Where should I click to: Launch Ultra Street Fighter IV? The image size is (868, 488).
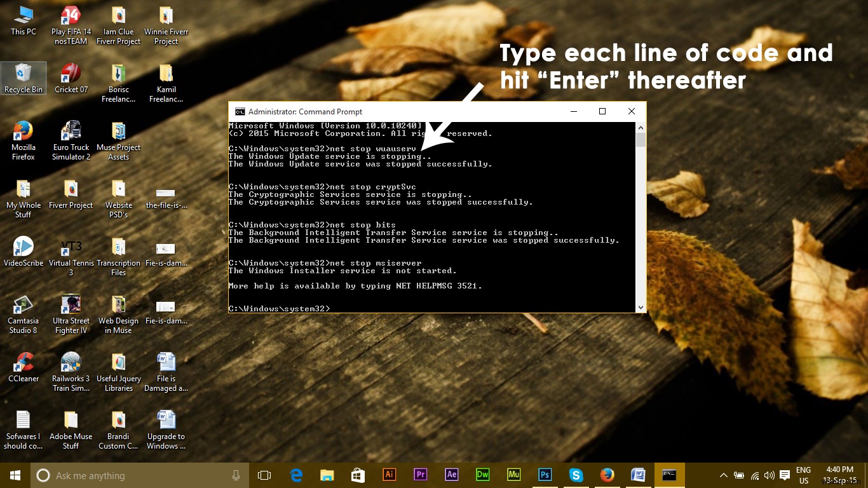[x=71, y=315]
